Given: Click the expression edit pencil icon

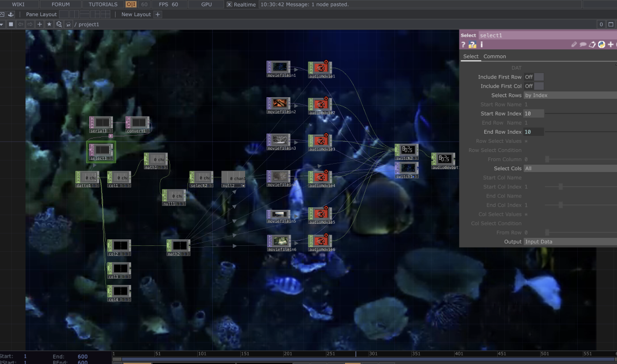Looking at the screenshot, I should tap(574, 45).
